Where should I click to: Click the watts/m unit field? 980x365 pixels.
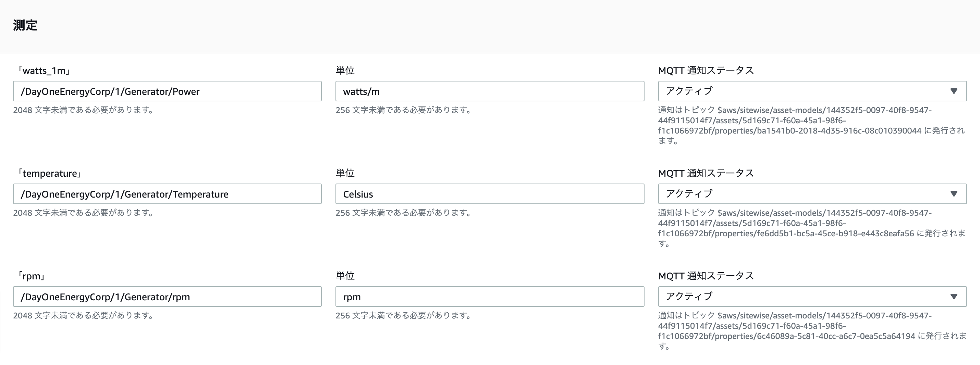(489, 91)
